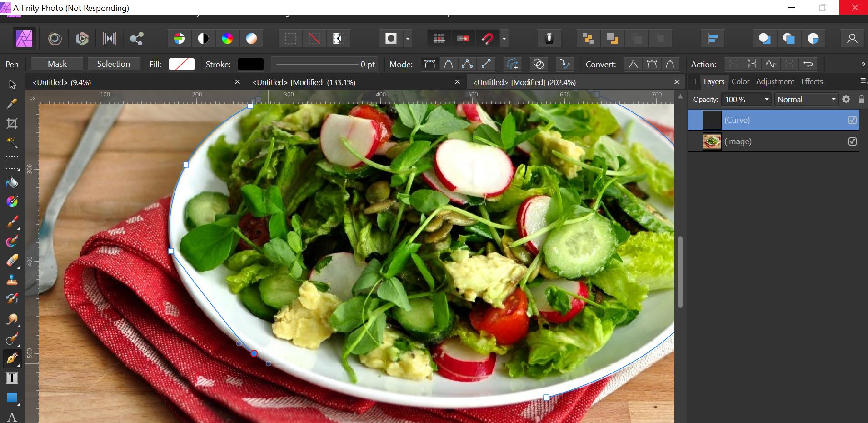Open the Alignment options icon
Viewport: 868px width, 423px height.
713,39
